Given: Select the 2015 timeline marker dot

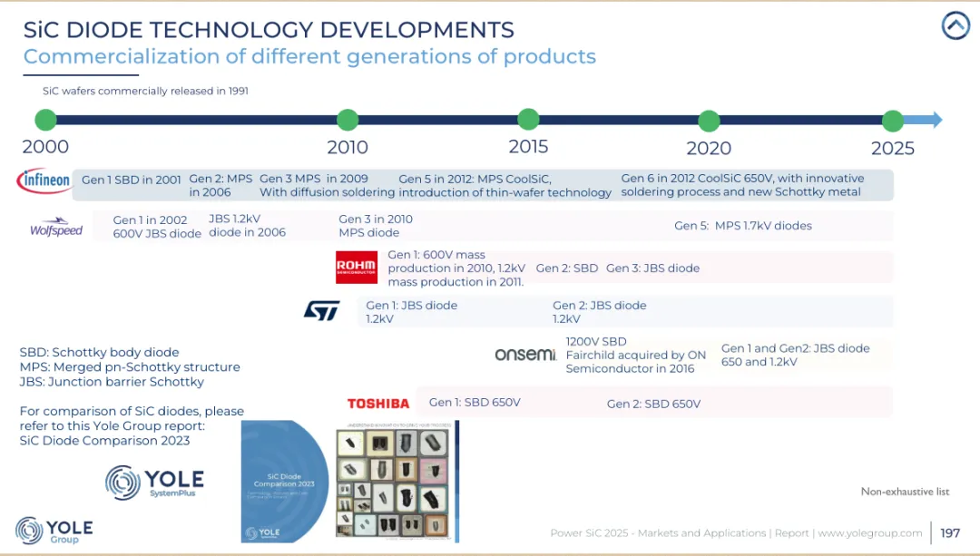Looking at the screenshot, I should coord(528,120).
